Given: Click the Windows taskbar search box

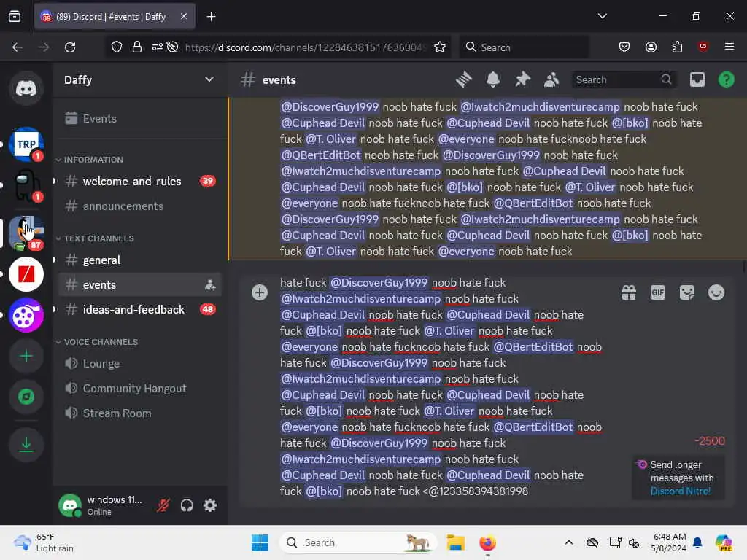Looking at the screenshot, I should 358,542.
